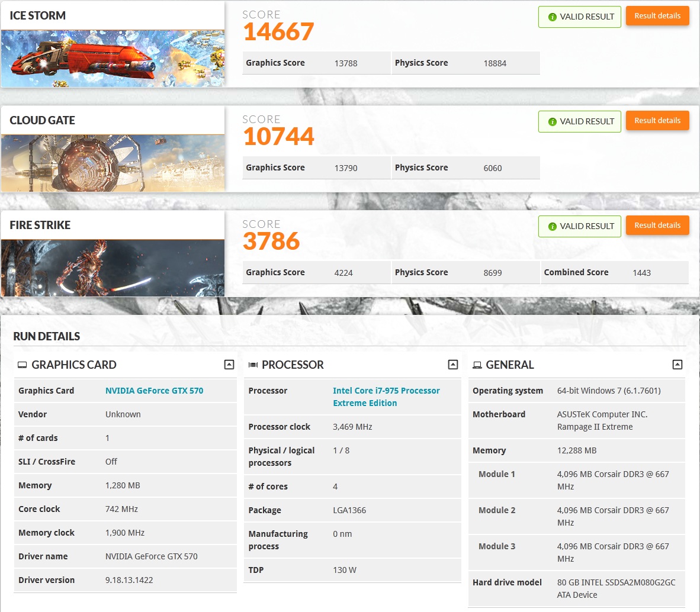Select driver version 9.18.13.1422

130,580
